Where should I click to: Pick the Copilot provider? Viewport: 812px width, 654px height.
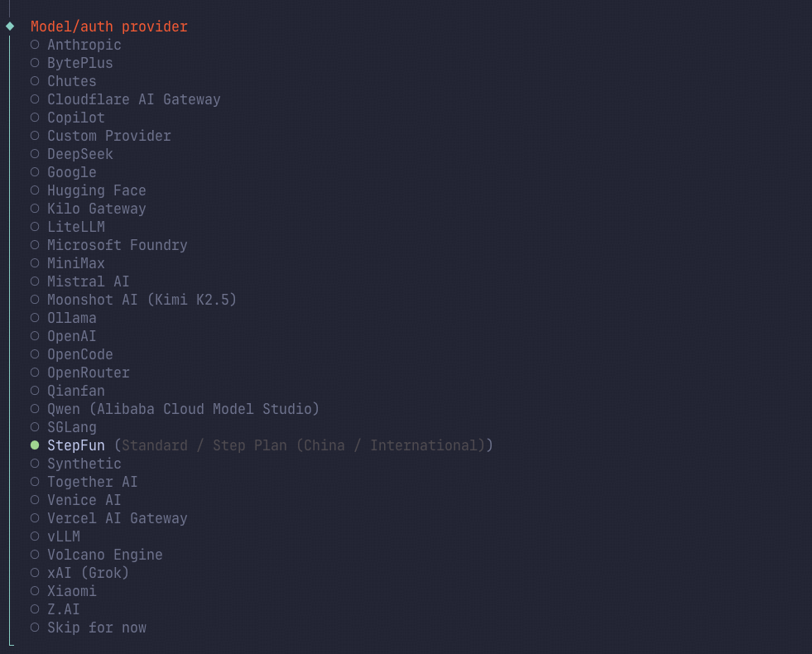(x=67, y=118)
